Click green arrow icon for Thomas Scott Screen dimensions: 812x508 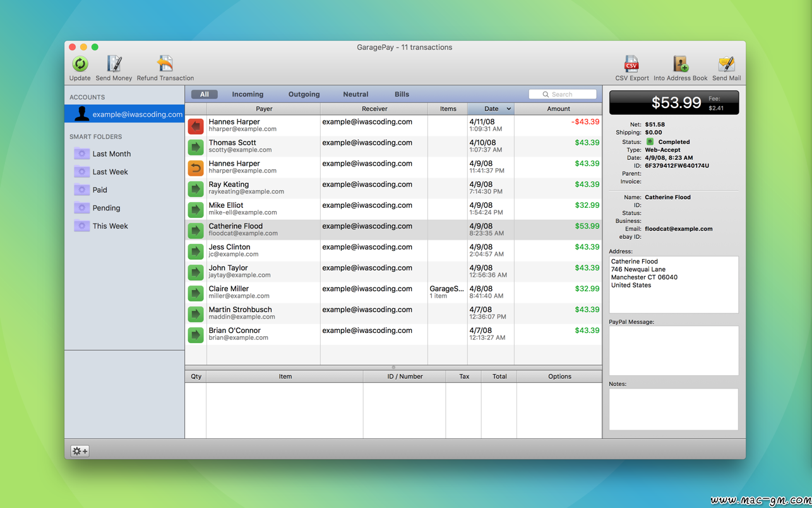[x=196, y=147]
